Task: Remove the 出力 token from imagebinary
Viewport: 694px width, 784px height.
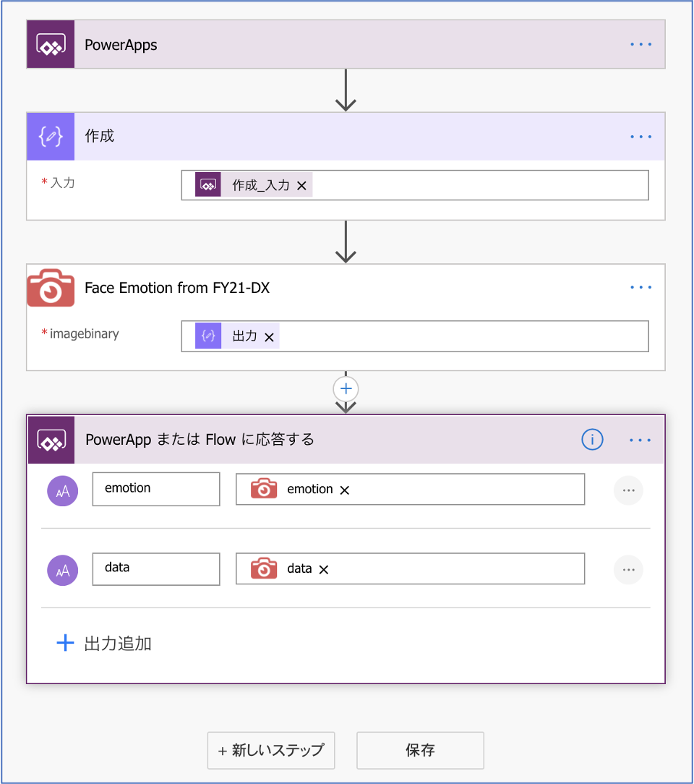Action: [x=270, y=338]
